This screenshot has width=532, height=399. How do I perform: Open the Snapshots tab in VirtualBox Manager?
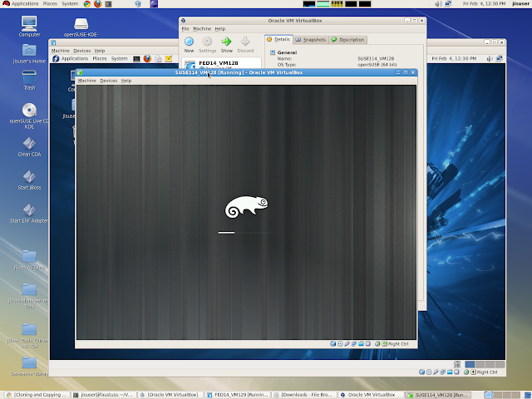tap(310, 40)
